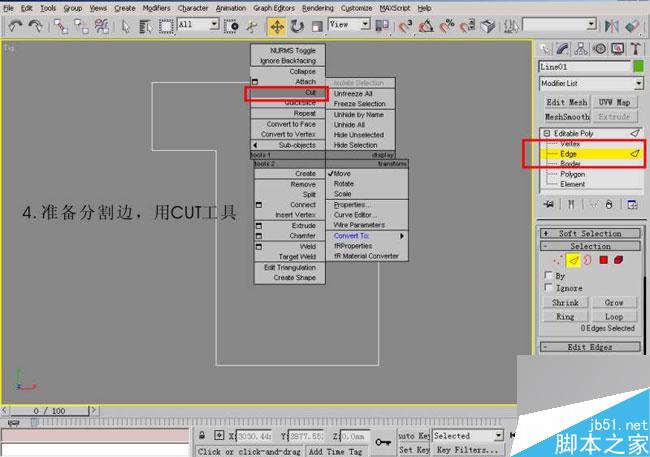
Task: Click the Select and Manipulate icon
Action: pos(252,26)
